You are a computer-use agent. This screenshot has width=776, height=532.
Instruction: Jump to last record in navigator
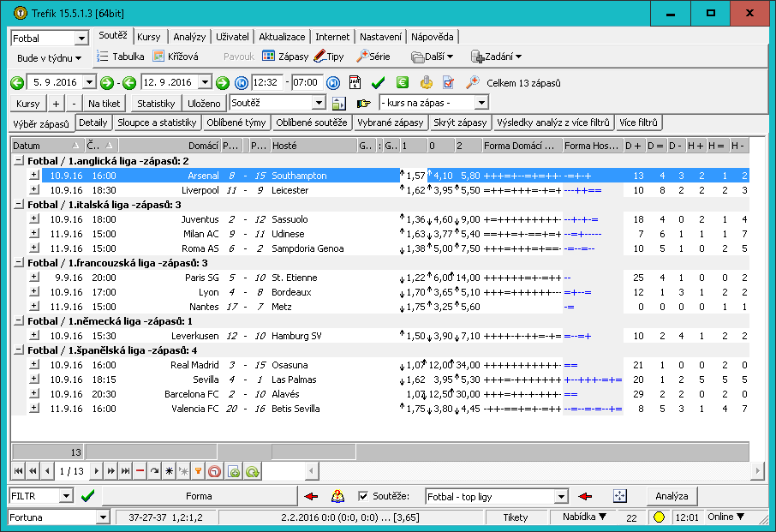point(126,471)
